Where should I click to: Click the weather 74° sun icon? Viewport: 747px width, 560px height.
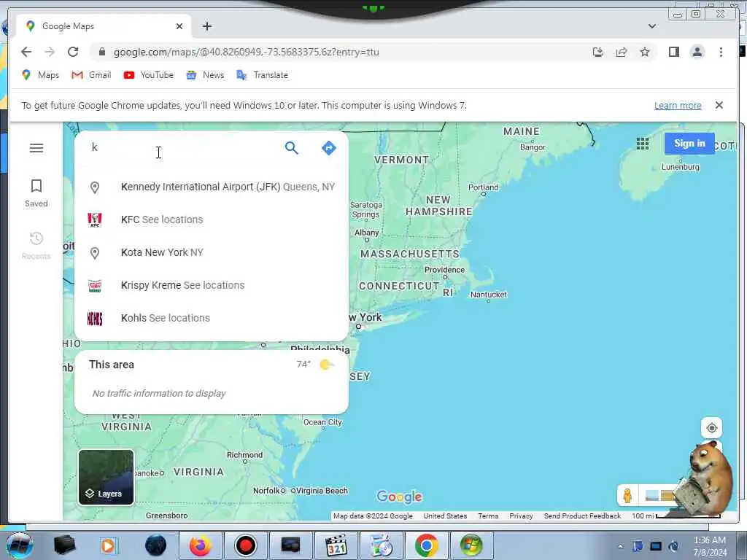[x=326, y=365]
